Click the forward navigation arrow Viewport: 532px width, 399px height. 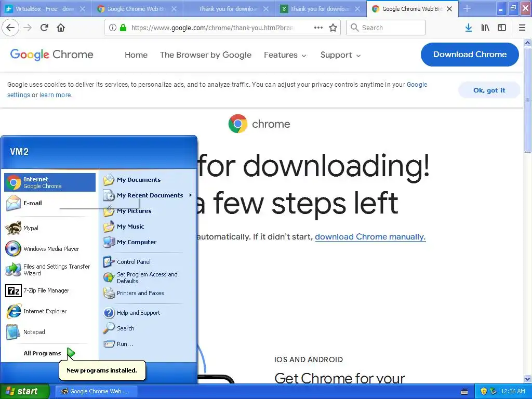pos(28,28)
